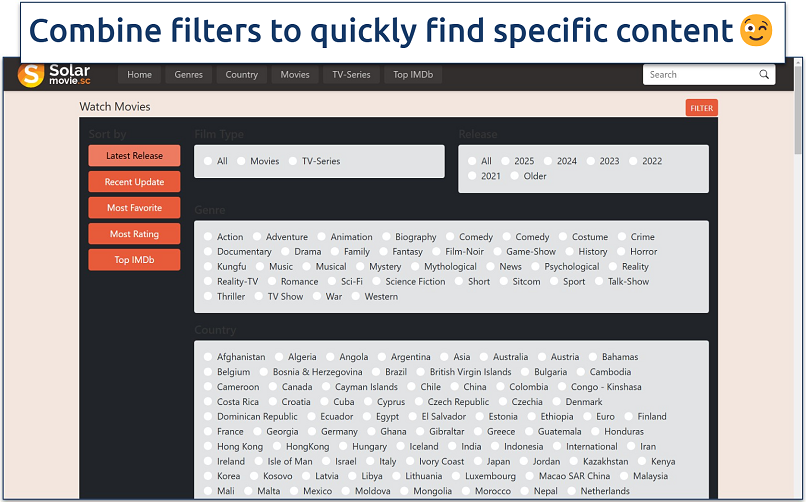This screenshot has height=502, width=806.
Task: Tick the Film-Noir genre
Action: tap(436, 251)
